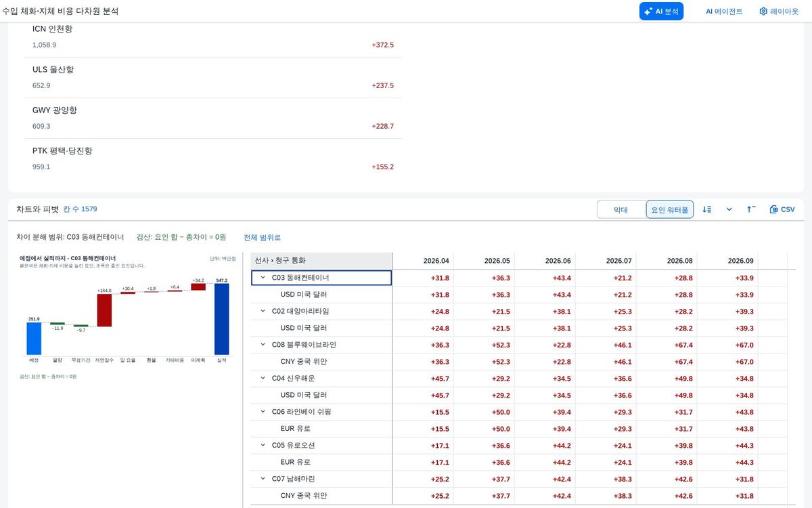Click the 2026.04 column header
The image size is (812, 508).
(x=424, y=261)
